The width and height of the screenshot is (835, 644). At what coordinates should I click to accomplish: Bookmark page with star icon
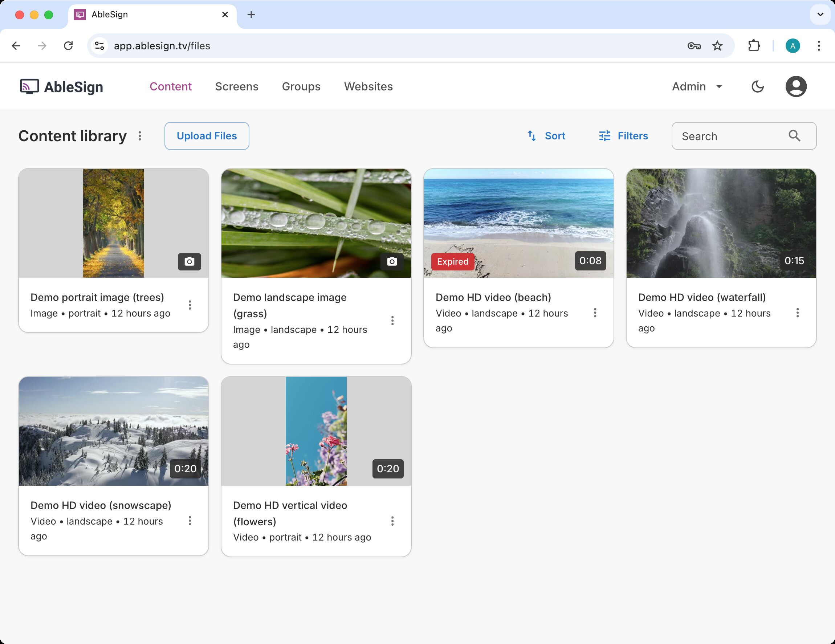tap(717, 46)
